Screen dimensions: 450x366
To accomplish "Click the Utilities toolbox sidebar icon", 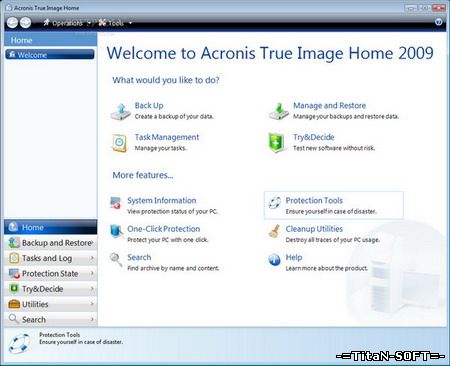I will [x=14, y=304].
